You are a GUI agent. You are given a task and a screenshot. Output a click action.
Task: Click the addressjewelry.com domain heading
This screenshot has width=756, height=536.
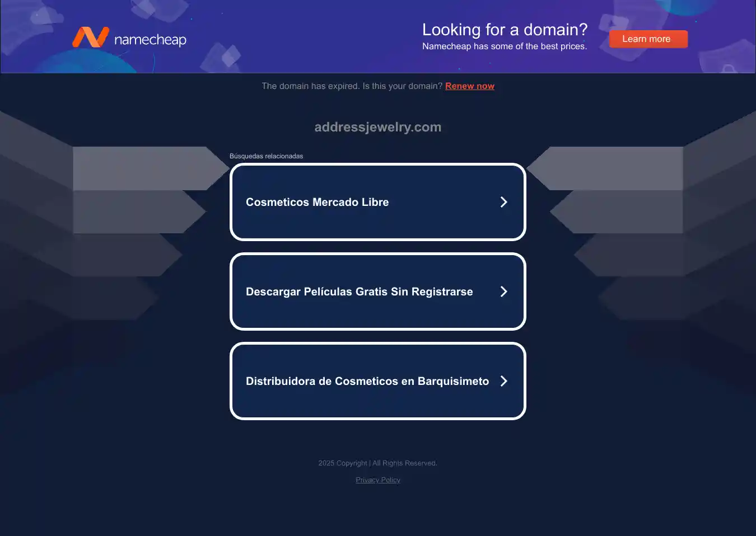(378, 127)
